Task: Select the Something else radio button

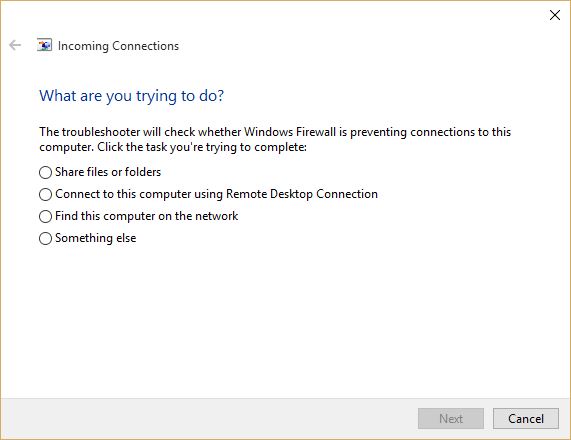Action: click(x=45, y=239)
